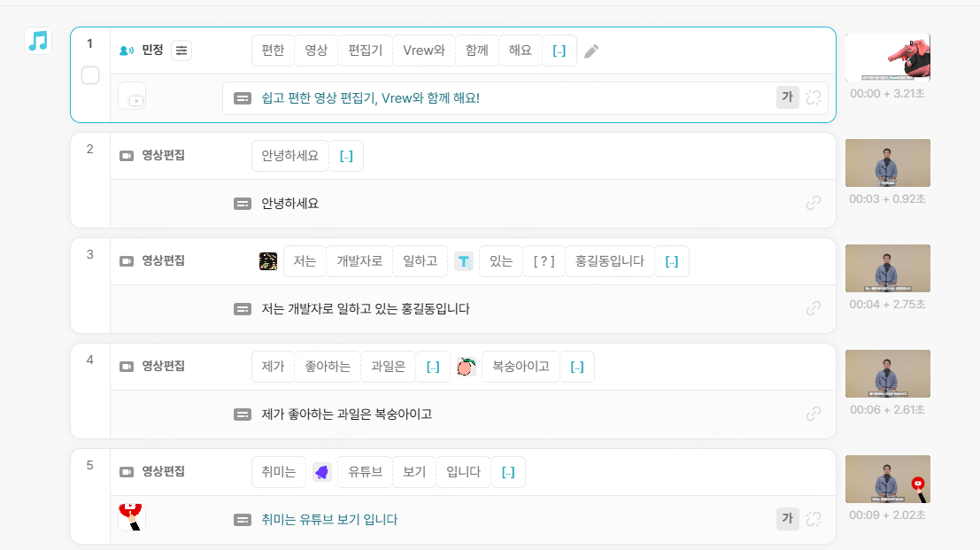The width and height of the screenshot is (980, 550).
Task: Click the peach emoji sticker in clip 4
Action: (465, 366)
